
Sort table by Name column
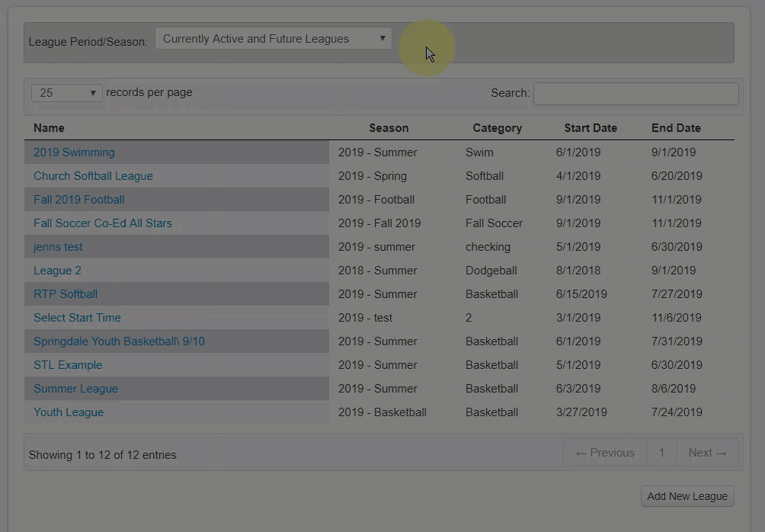click(49, 128)
